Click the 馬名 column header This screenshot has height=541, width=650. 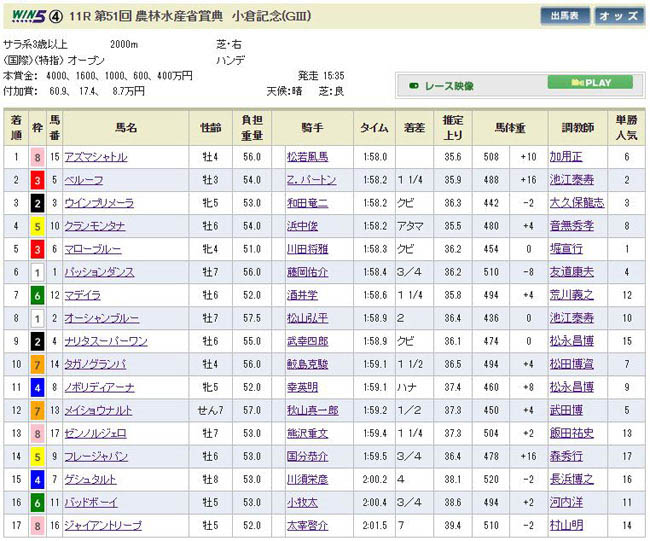126,128
